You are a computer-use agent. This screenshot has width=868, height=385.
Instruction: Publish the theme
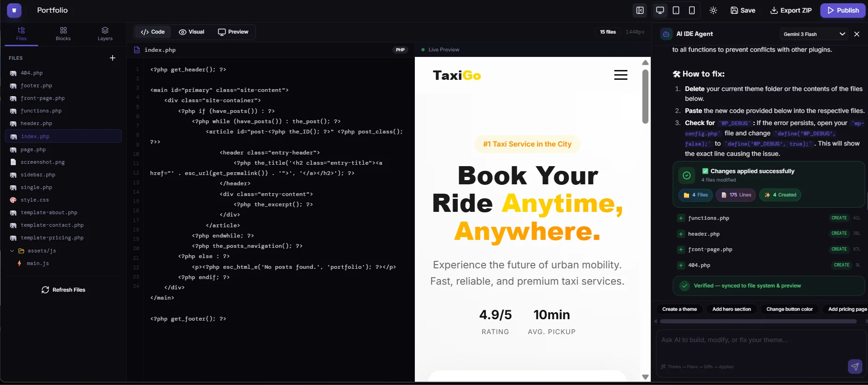click(843, 10)
